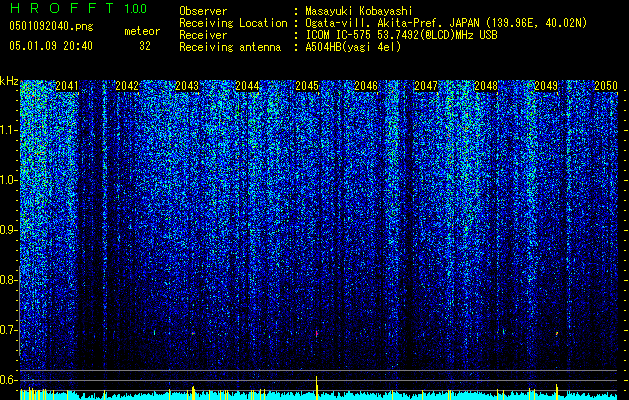Select the file name 0501092040.png

pyautogui.click(x=51, y=27)
